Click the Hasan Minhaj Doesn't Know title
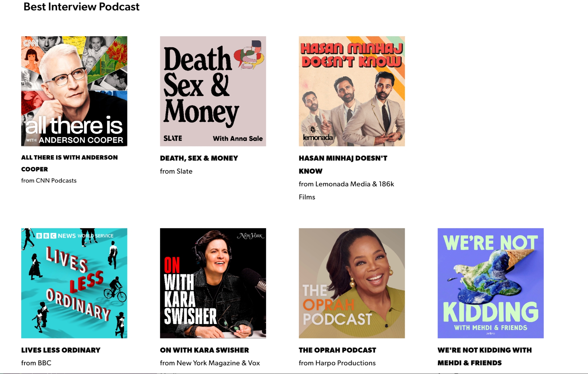The image size is (588, 374). (343, 164)
